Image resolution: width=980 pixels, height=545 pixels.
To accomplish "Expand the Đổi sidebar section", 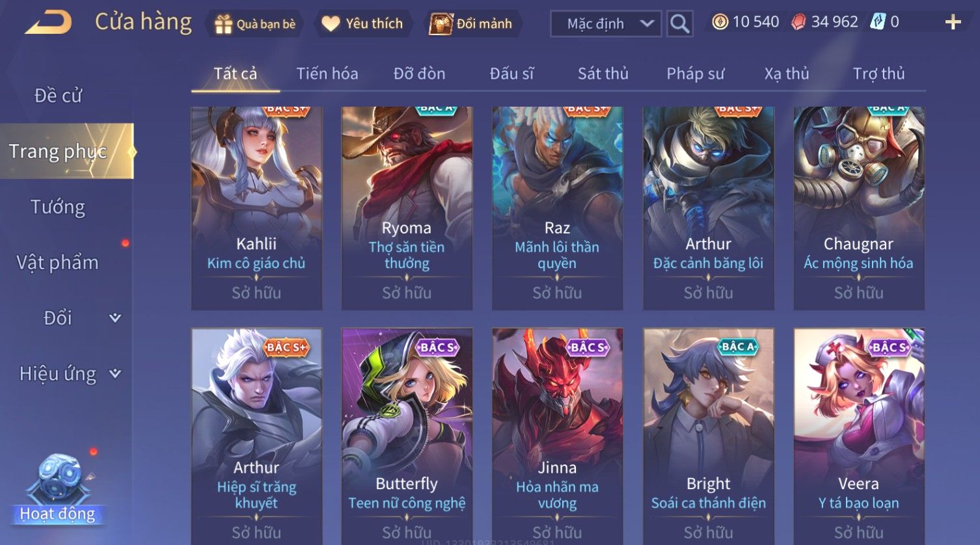I will pos(115,317).
